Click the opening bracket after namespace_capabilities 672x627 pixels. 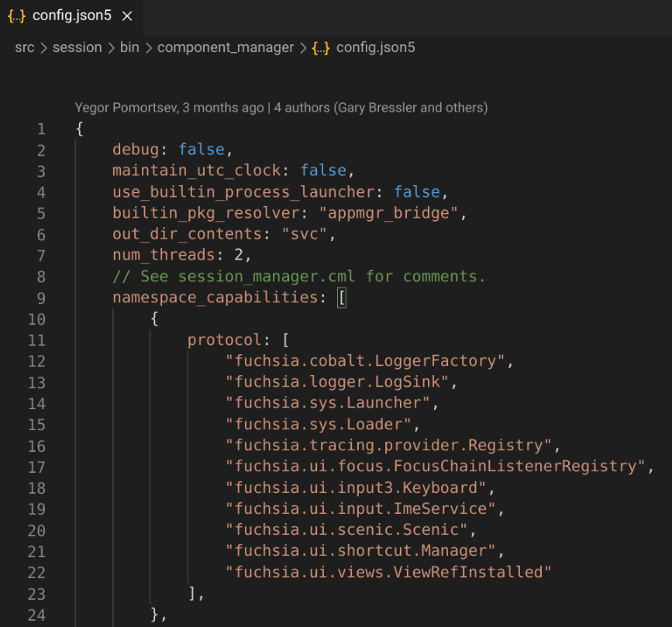[x=342, y=297]
